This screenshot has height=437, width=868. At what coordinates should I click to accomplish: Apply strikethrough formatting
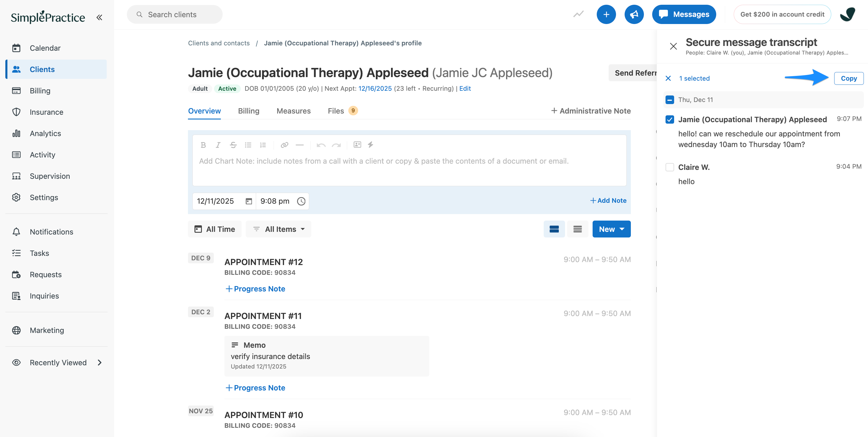click(x=233, y=145)
